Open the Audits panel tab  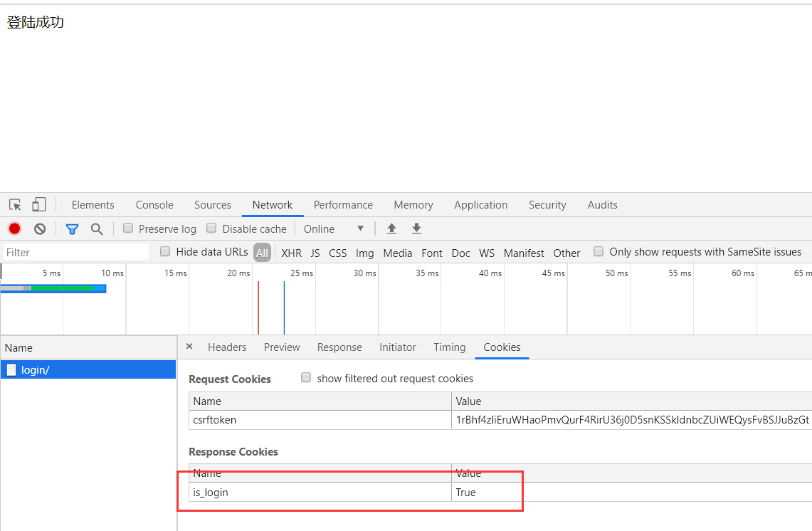click(x=602, y=204)
